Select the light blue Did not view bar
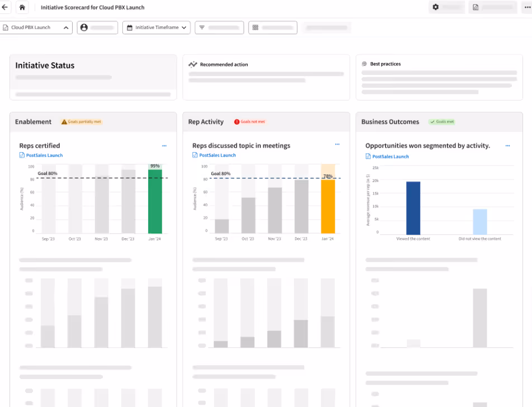The image size is (532, 407). click(480, 221)
